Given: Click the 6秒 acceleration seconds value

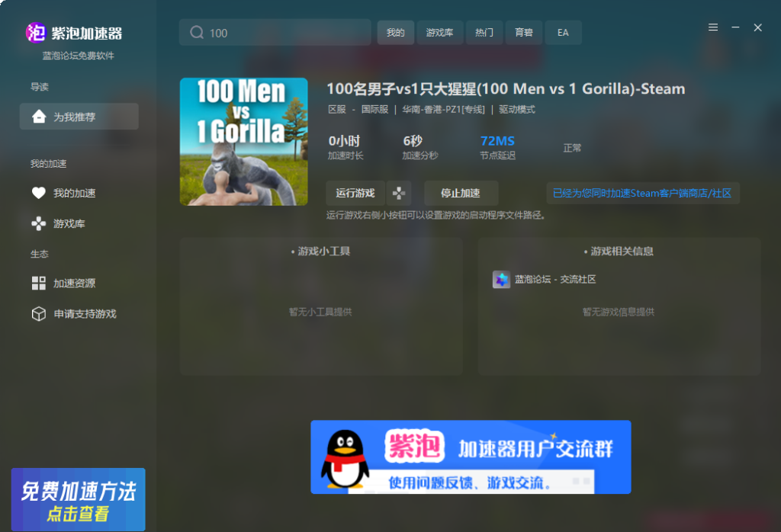Looking at the screenshot, I should click(x=413, y=141).
